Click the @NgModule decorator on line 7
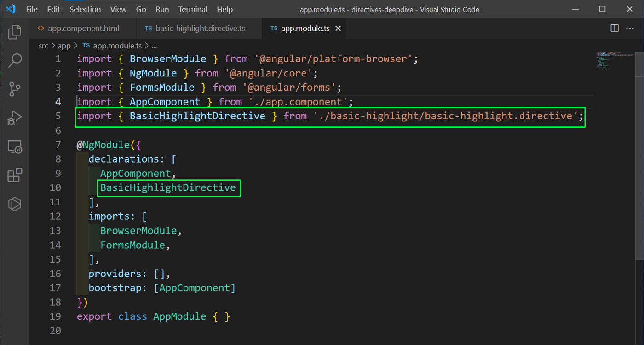 click(x=103, y=145)
